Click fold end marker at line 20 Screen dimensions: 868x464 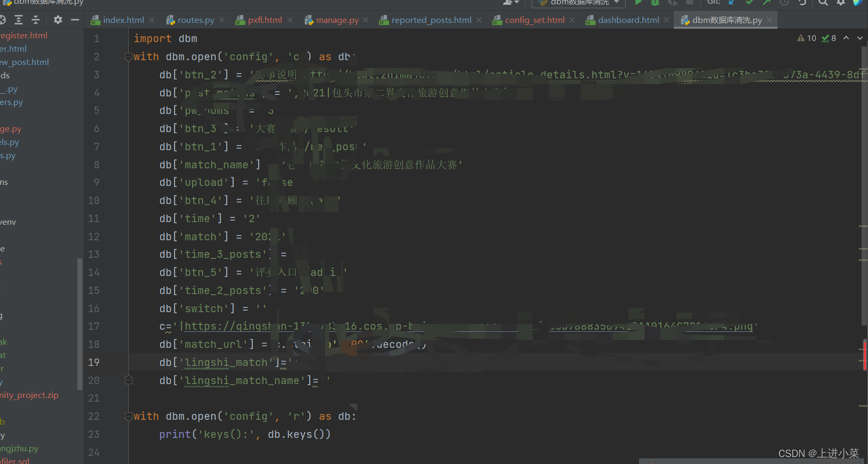(128, 380)
